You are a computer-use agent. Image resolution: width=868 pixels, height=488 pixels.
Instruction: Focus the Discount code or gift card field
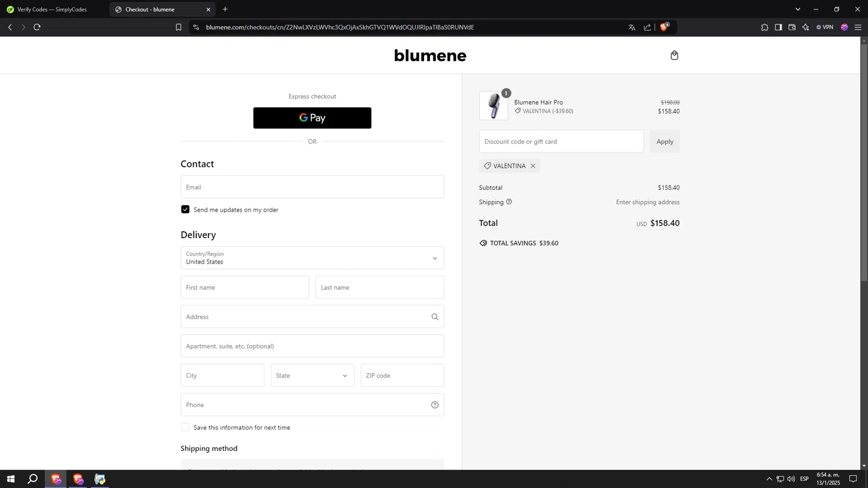[x=561, y=141]
